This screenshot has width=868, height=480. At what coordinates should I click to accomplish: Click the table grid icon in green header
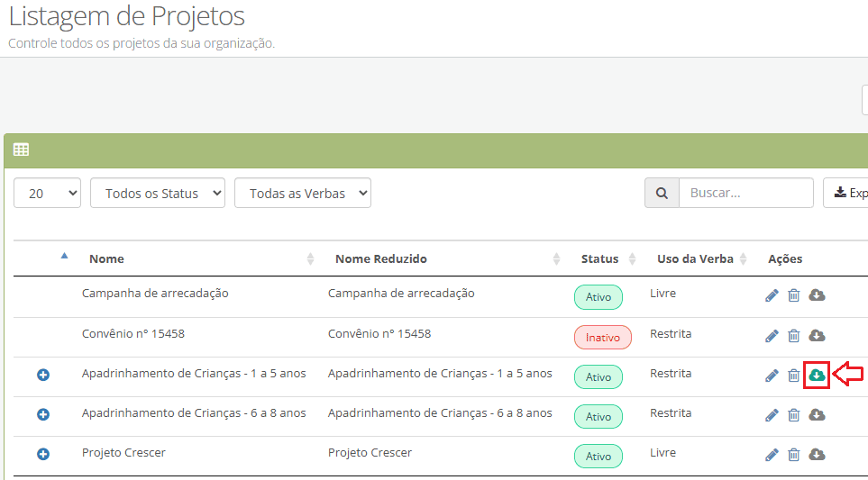(21, 150)
